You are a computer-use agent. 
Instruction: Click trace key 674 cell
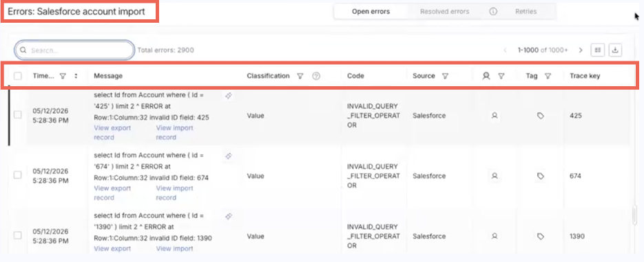(576, 176)
